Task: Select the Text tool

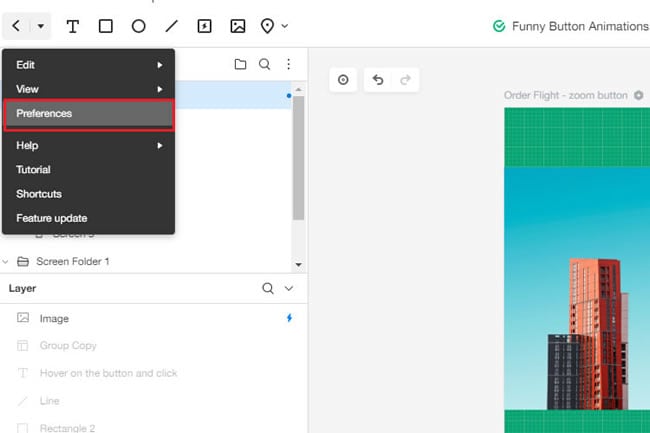Action: (x=73, y=27)
